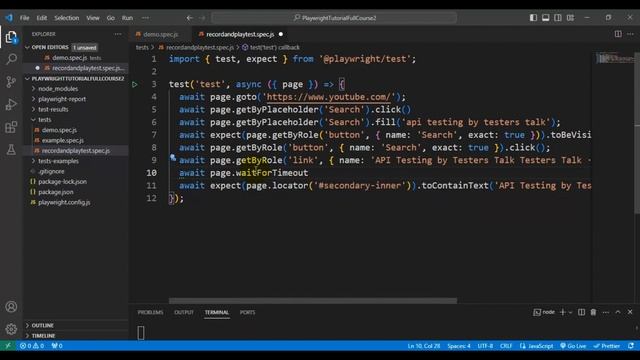The image size is (640, 360).
Task: Click the ports forwarded status item
Action: [57, 346]
